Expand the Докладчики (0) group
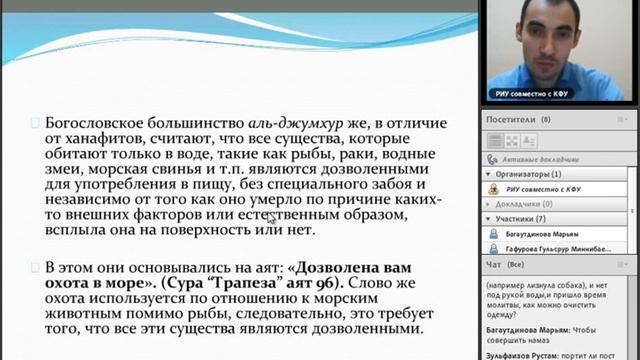The height and width of the screenshot is (360, 640). click(x=488, y=204)
